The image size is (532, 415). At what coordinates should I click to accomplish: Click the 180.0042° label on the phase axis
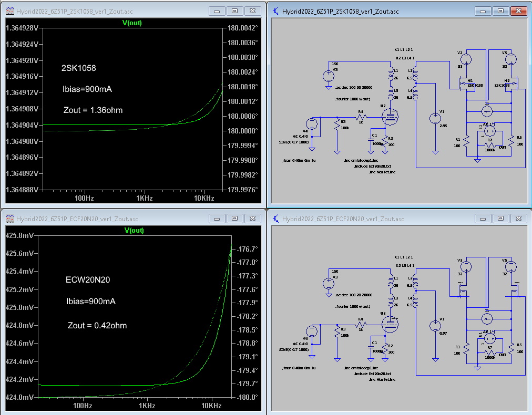[242, 28]
